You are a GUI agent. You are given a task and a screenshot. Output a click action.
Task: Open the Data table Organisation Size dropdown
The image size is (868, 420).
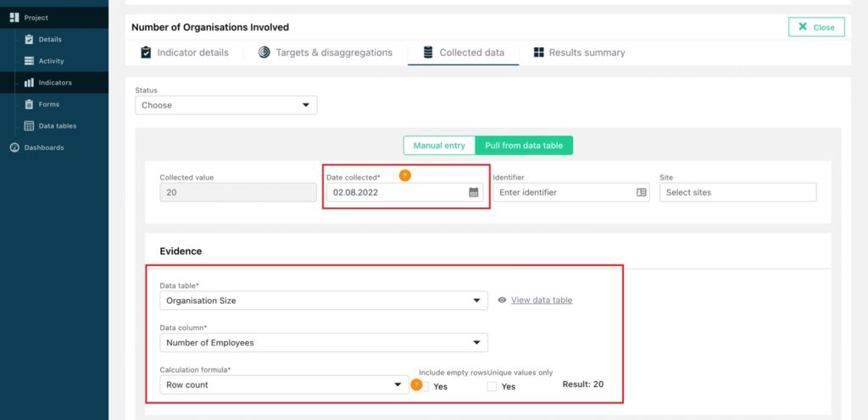[324, 301]
